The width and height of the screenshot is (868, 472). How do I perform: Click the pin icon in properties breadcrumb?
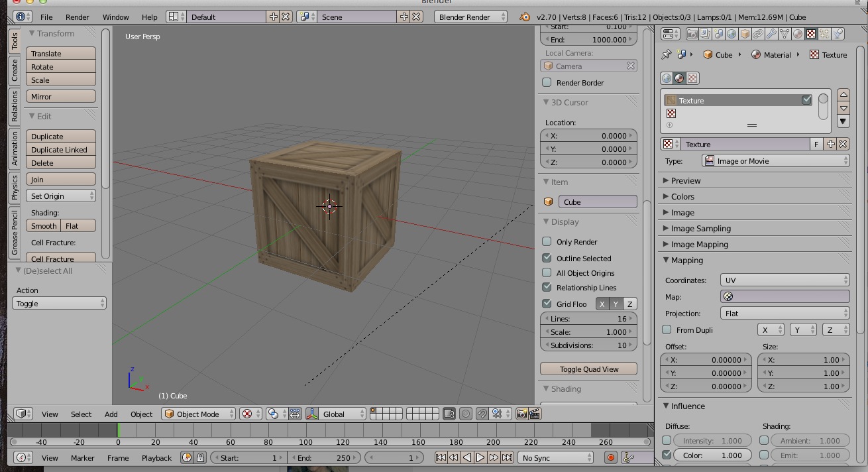[667, 54]
